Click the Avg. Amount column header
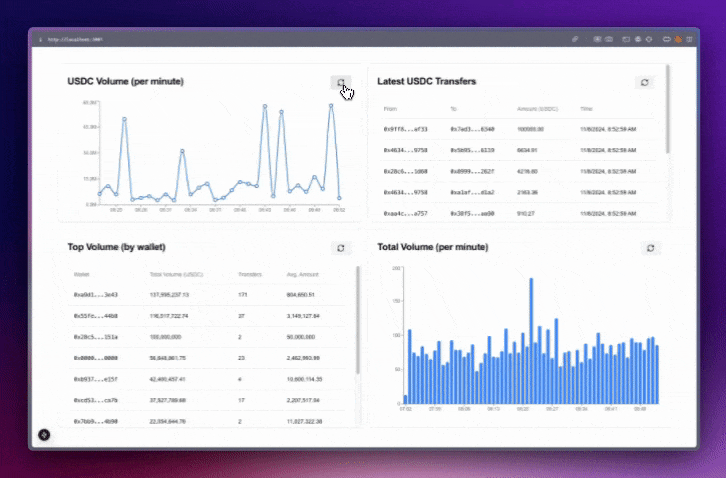Viewport: 726px width, 478px height. coord(303,275)
